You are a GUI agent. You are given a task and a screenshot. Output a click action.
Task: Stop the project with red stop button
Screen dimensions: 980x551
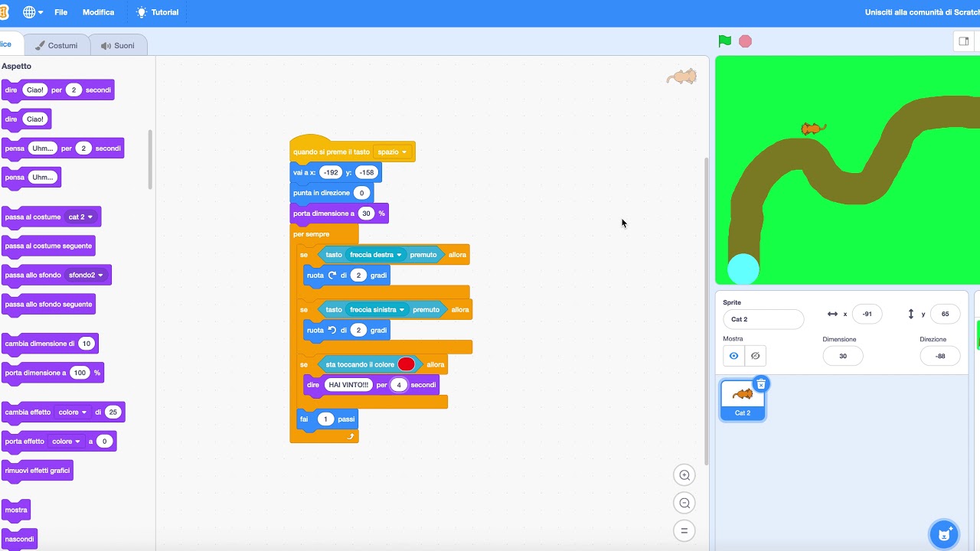(745, 41)
